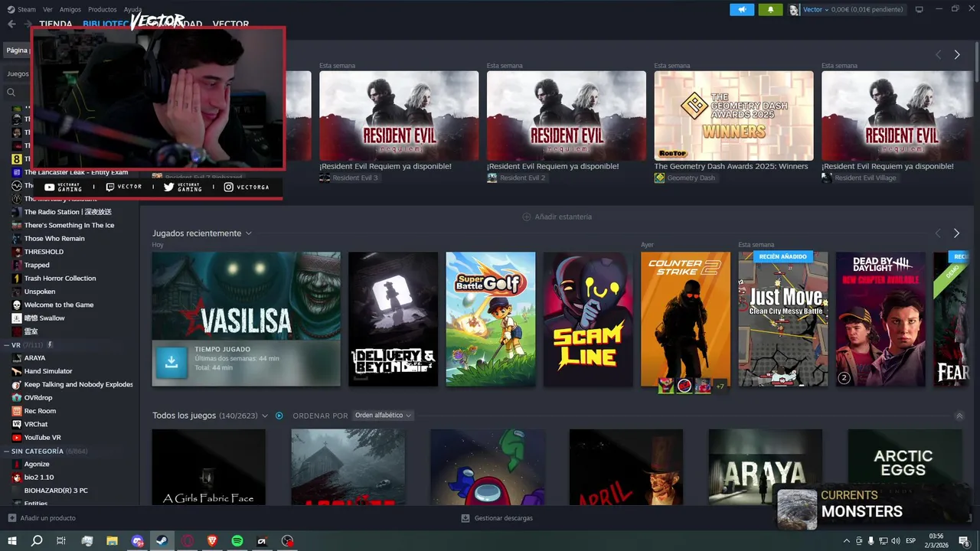The image size is (980, 551).
Task: Open the Orden alfabético sort dropdown
Action: coord(383,416)
